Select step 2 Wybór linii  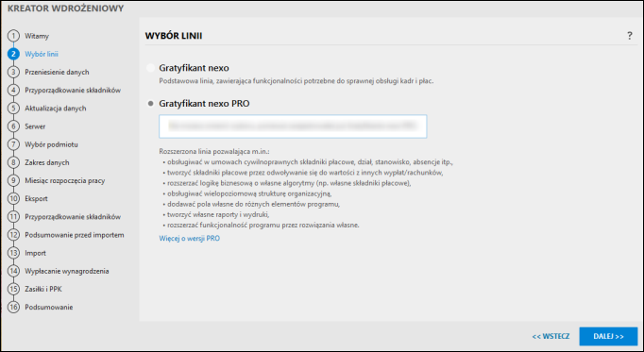33,54
